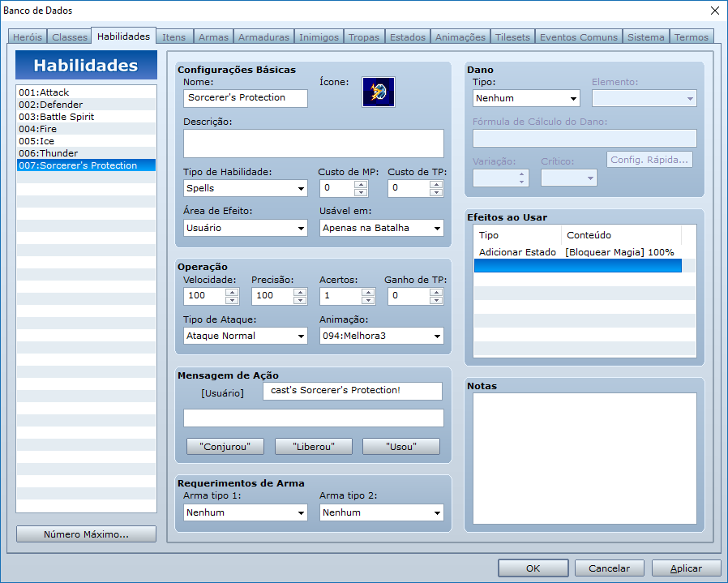Screen dimensions: 728x583
Task: Open the Sistema tab
Action: point(646,37)
